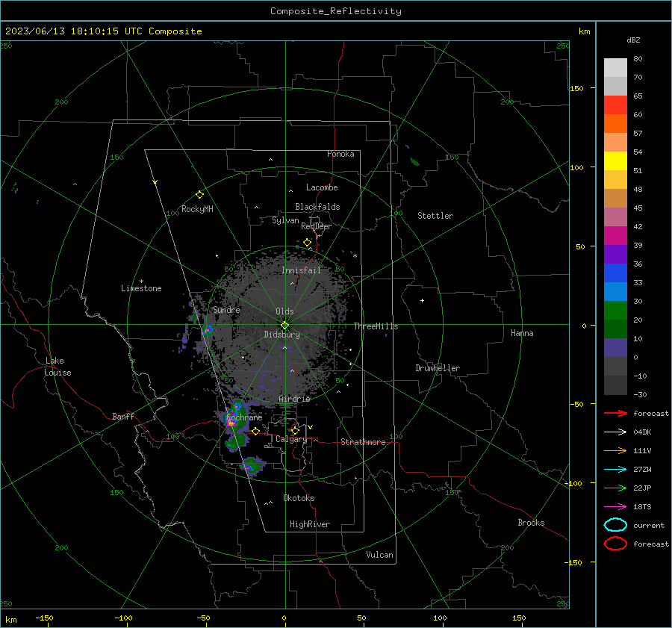Click the white 04DK arrow icon
The width and height of the screenshot is (672, 628).
click(615, 432)
